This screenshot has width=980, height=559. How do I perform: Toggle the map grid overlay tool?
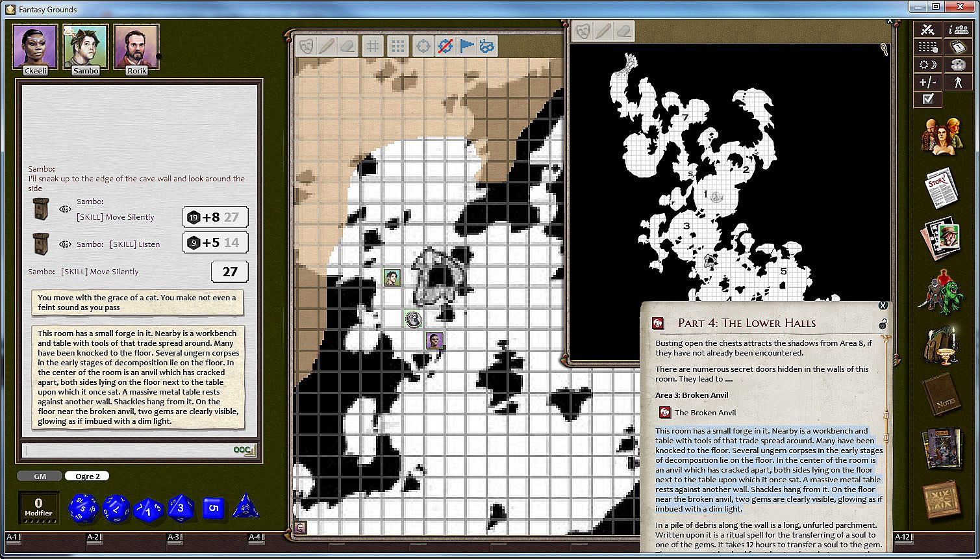[372, 46]
